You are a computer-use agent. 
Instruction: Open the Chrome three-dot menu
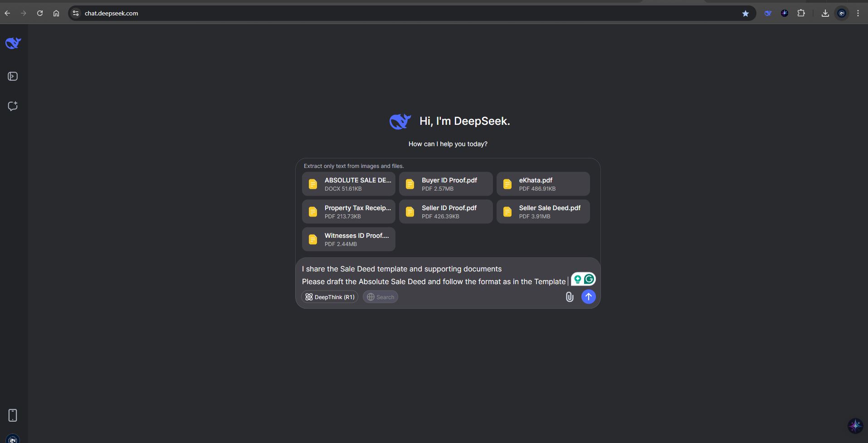[858, 13]
